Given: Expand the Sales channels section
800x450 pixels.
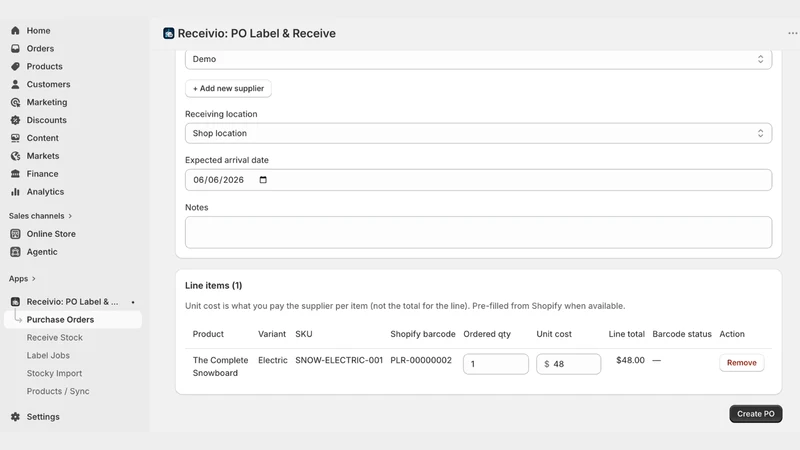Looking at the screenshot, I should click(40, 216).
